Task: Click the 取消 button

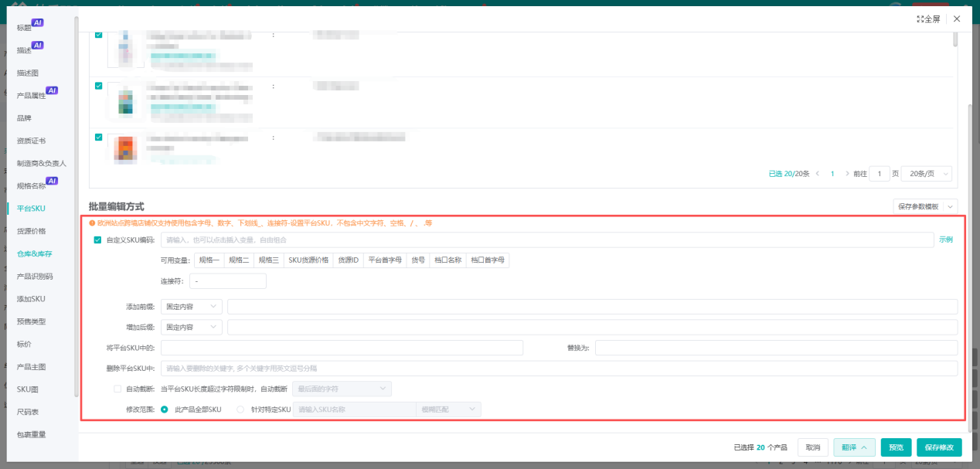Action: pos(813,447)
